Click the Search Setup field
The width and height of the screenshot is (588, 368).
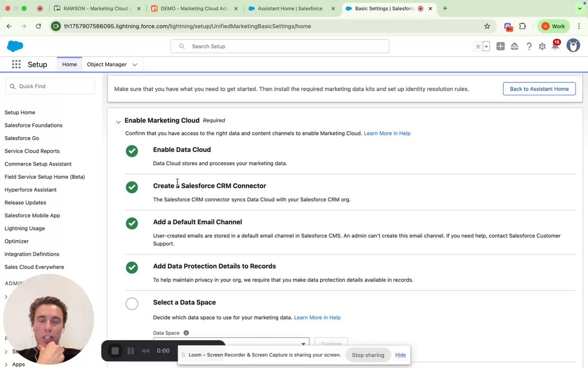coord(280,46)
